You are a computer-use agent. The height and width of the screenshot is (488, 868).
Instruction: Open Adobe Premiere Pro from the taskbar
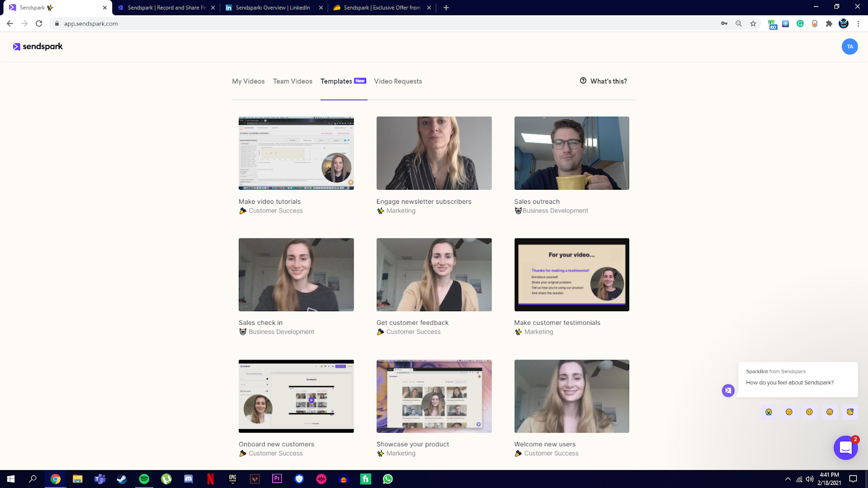click(x=277, y=479)
